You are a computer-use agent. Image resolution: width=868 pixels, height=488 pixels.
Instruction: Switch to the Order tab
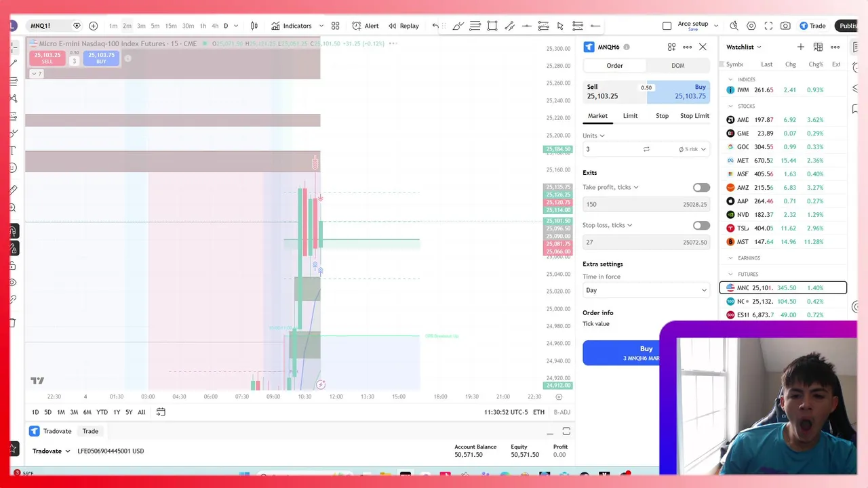614,66
